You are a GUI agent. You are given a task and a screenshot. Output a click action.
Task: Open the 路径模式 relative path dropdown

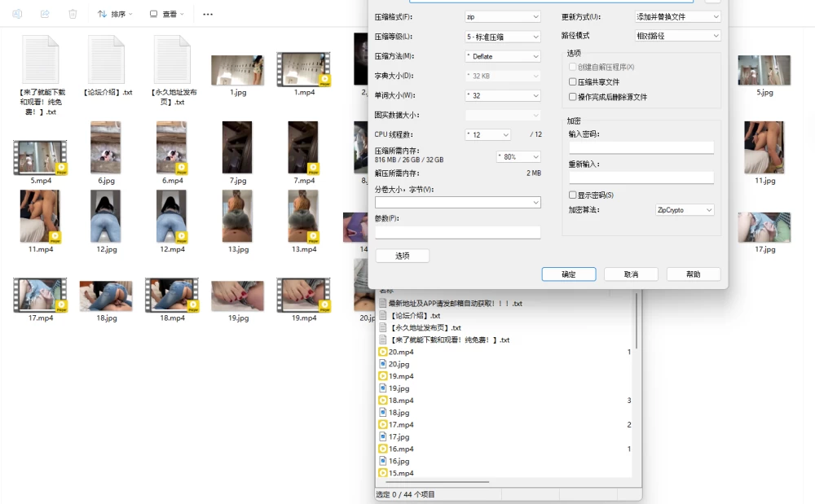click(x=678, y=36)
